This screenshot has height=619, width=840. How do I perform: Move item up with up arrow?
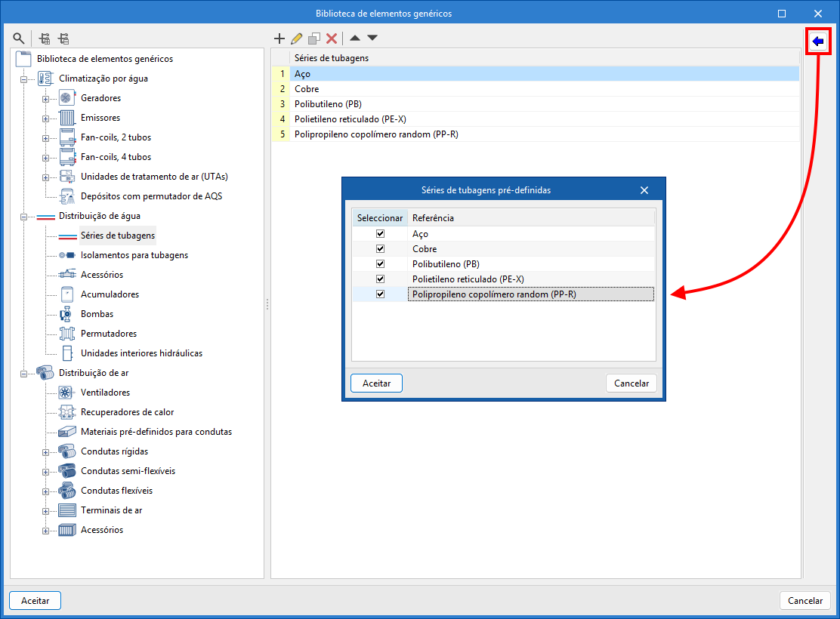354,38
